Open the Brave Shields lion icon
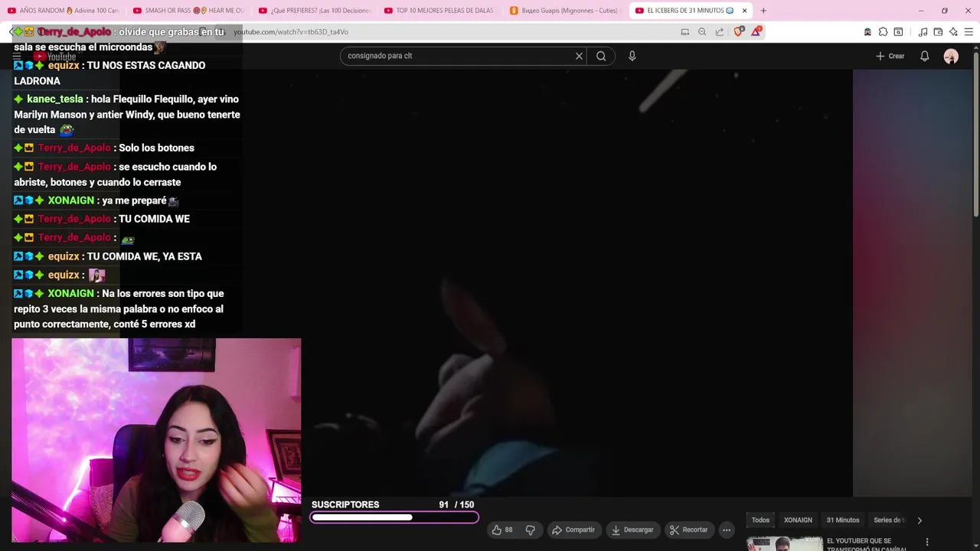980x551 pixels. coord(738,31)
